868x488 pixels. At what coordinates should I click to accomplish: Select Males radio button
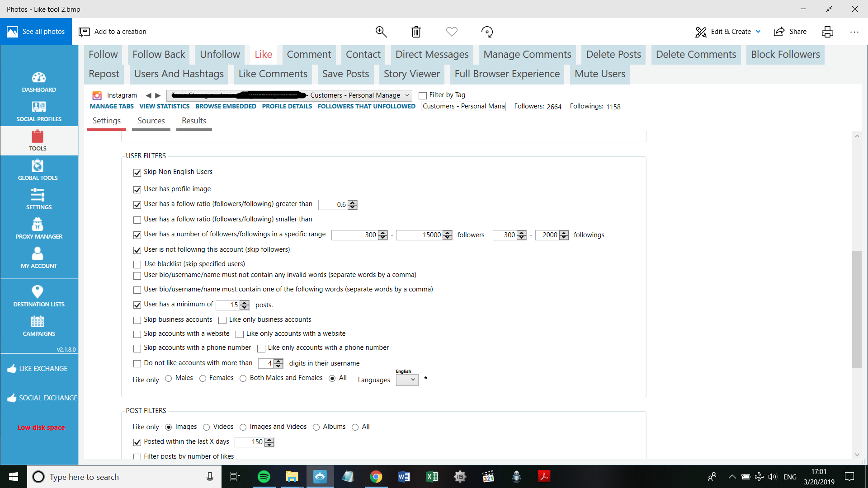[x=169, y=378]
